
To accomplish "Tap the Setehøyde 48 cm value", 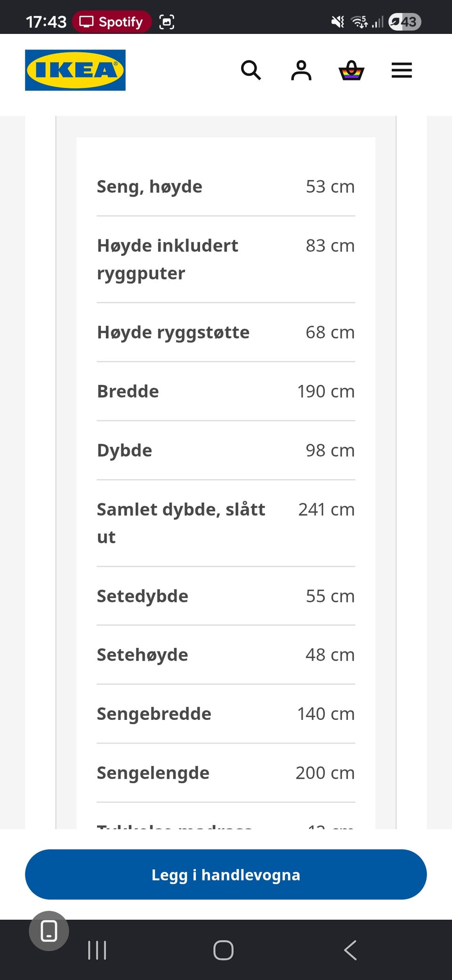I will [330, 655].
